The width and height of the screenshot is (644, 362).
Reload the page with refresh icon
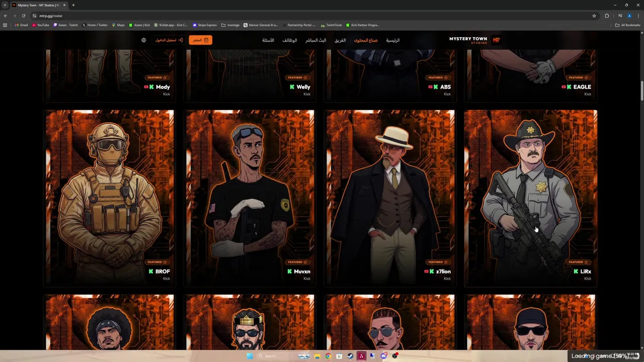point(24,16)
